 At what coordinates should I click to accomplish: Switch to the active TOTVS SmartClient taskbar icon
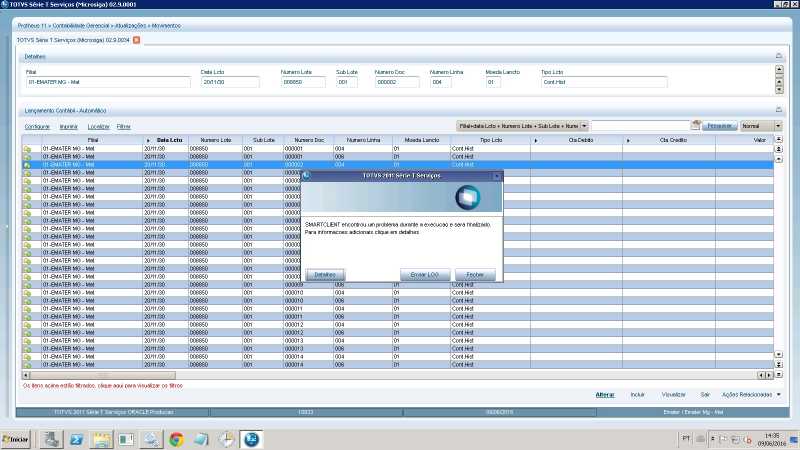(252, 439)
